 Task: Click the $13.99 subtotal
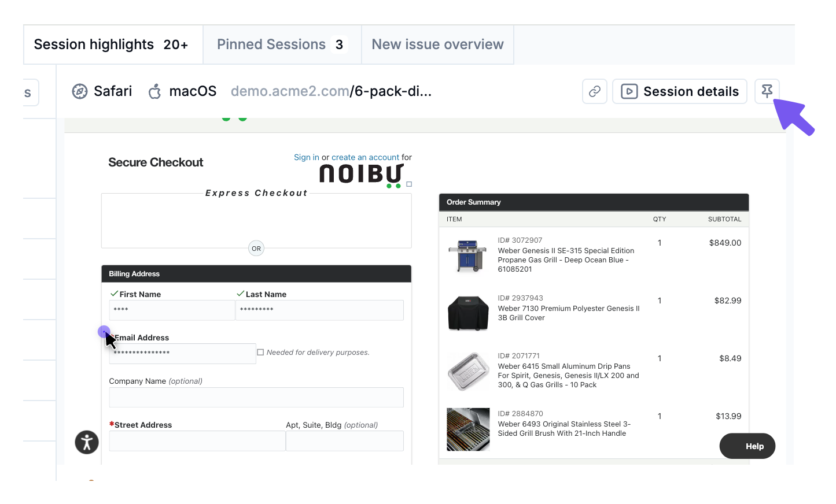coord(728,416)
